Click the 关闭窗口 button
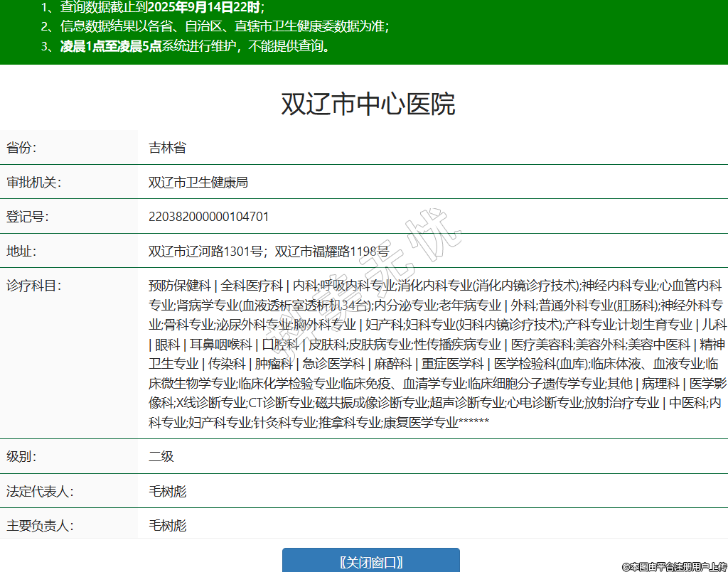The width and height of the screenshot is (728, 572). (370, 561)
